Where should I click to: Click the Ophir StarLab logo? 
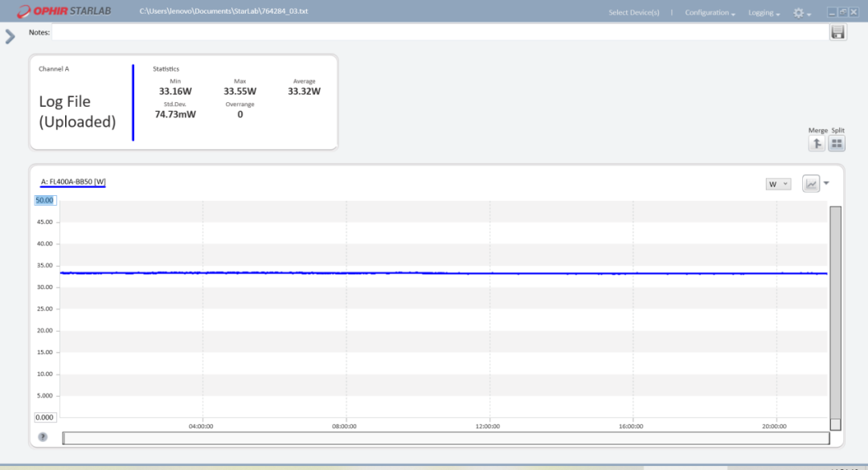click(x=60, y=12)
